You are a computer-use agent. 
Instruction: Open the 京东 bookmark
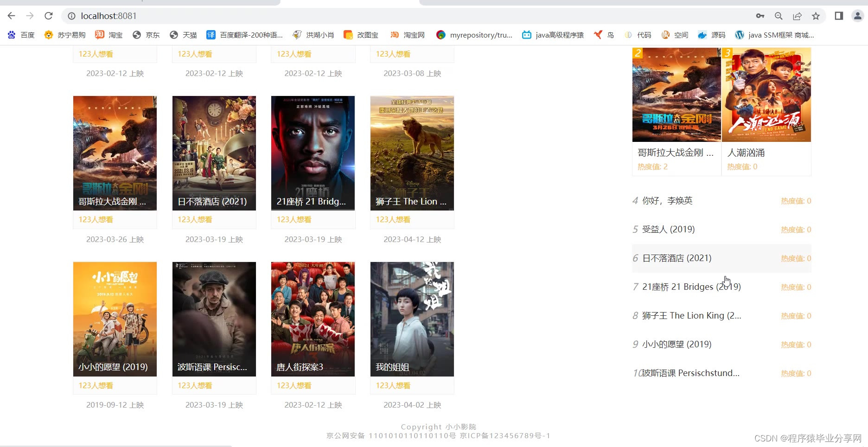tap(146, 35)
